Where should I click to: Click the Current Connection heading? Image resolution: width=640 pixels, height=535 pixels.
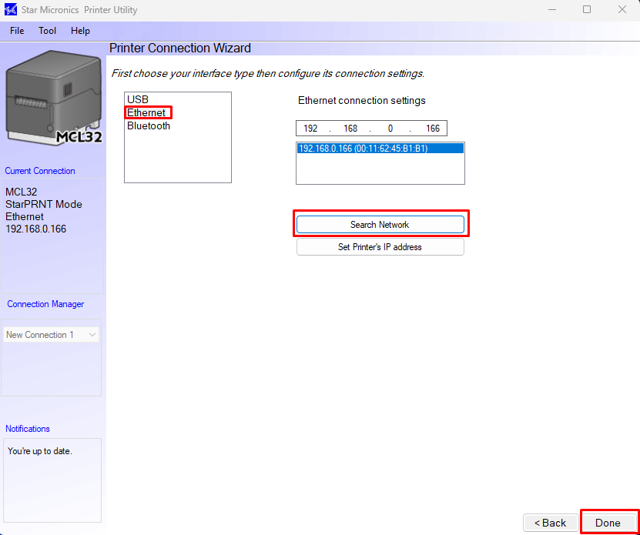[40, 171]
